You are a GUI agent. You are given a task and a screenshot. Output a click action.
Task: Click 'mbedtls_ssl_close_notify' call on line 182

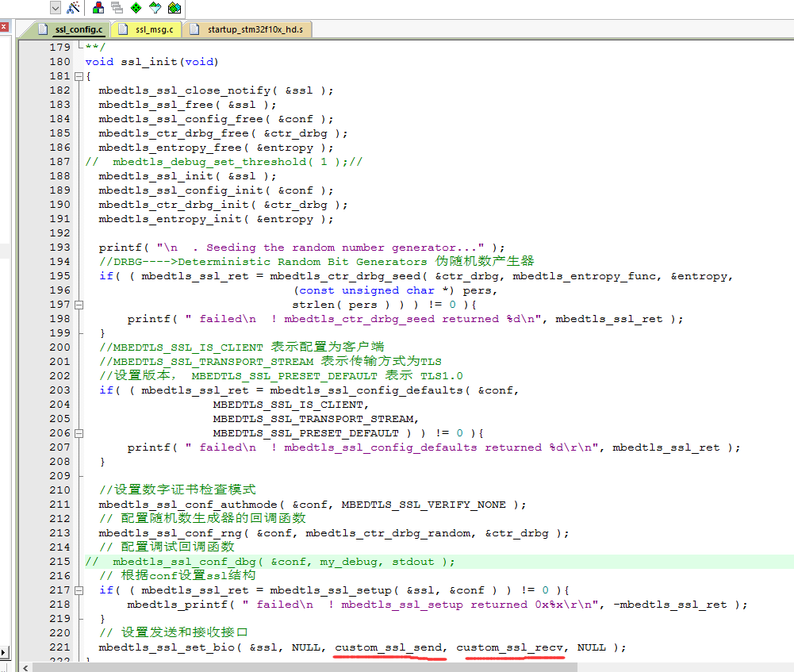(184, 90)
